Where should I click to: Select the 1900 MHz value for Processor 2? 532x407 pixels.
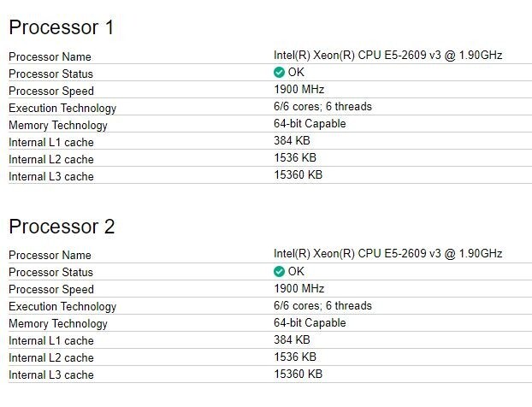[x=299, y=288]
